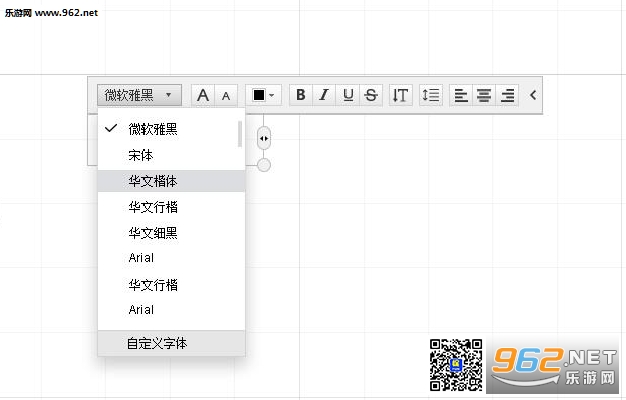The height and width of the screenshot is (400, 626).
Task: Center align the text
Action: coord(484,95)
